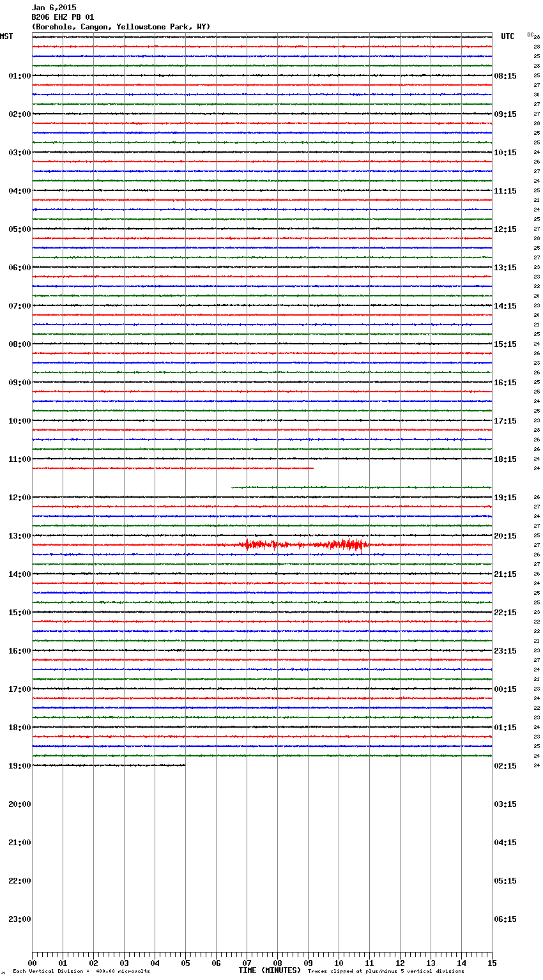The width and height of the screenshot is (543, 980).
Task: Click the 02:15 UTC time label
Action: coord(505,766)
